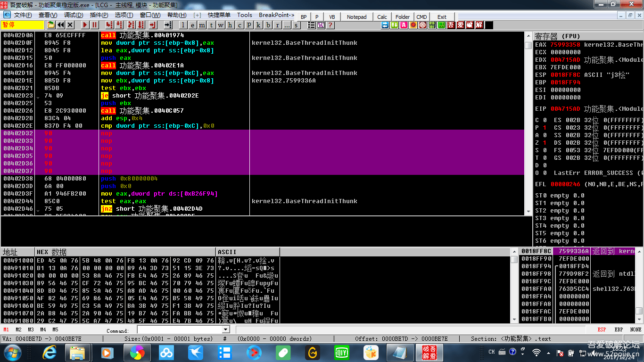This screenshot has width=644, height=362.
Task: Click the pink 'A' plugin icon
Action: click(x=404, y=25)
